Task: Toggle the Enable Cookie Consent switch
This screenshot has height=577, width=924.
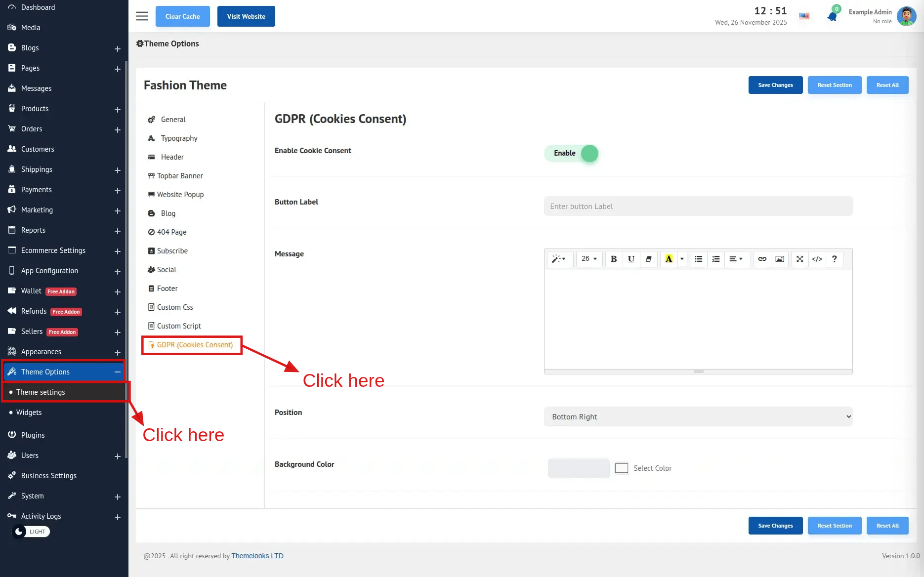Action: point(572,153)
